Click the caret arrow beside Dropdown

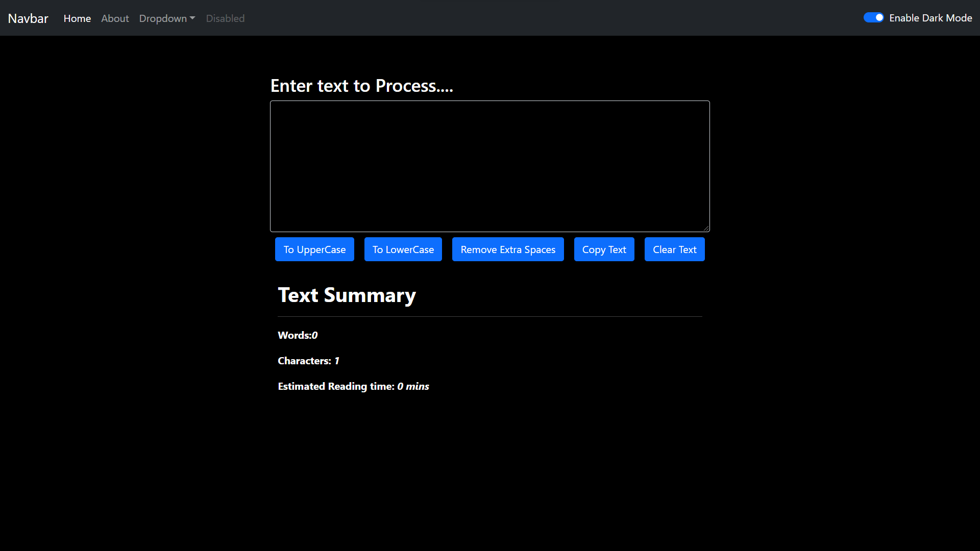coord(192,18)
